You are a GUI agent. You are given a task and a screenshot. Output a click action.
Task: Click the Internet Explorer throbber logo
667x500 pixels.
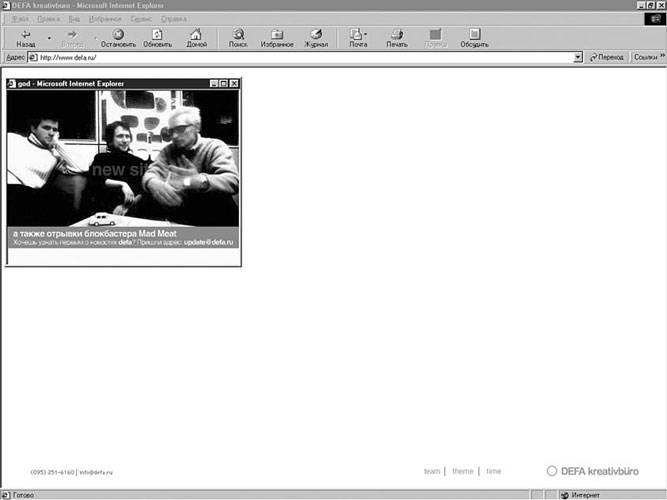(655, 19)
